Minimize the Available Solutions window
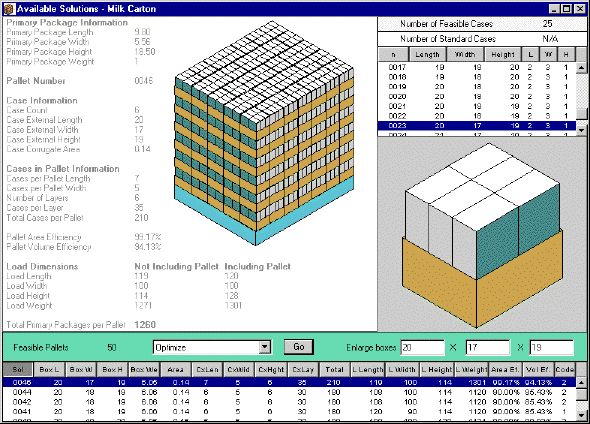The image size is (590, 424). [x=554, y=9]
